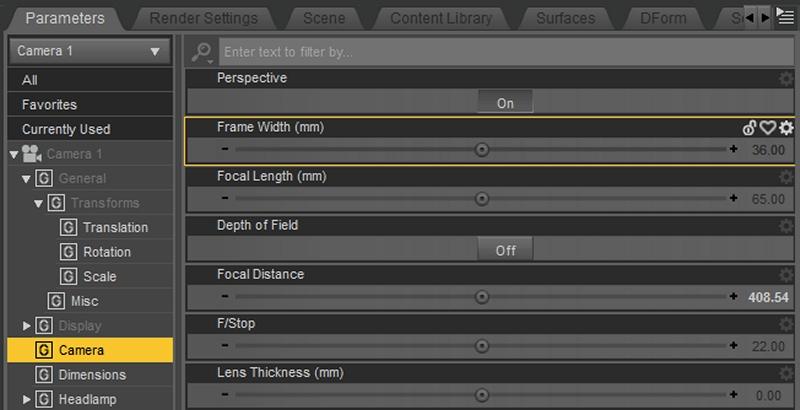Open the Camera 1 selection dropdown

(89, 51)
